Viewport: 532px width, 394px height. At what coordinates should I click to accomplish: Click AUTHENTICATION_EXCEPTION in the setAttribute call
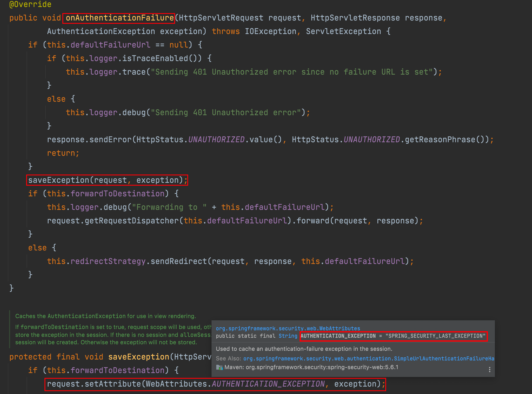[268, 384]
